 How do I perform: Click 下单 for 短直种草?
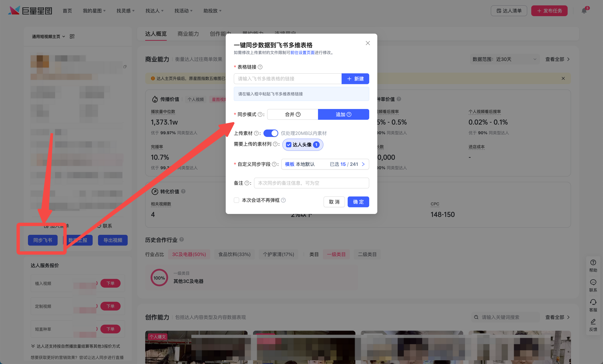110,329
